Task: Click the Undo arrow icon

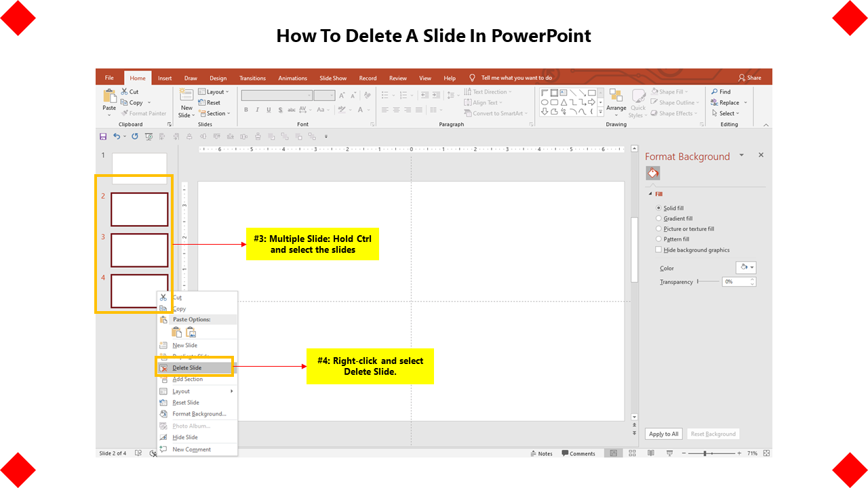Action: coord(117,136)
